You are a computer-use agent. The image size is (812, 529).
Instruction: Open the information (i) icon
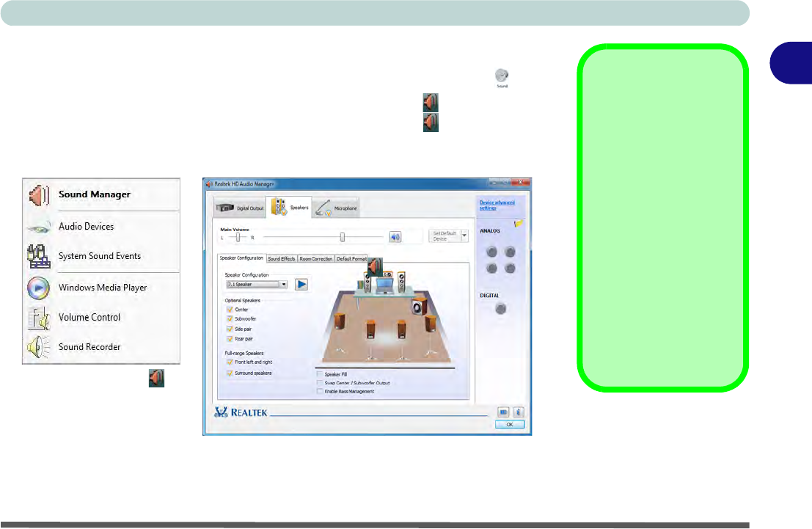(x=518, y=412)
